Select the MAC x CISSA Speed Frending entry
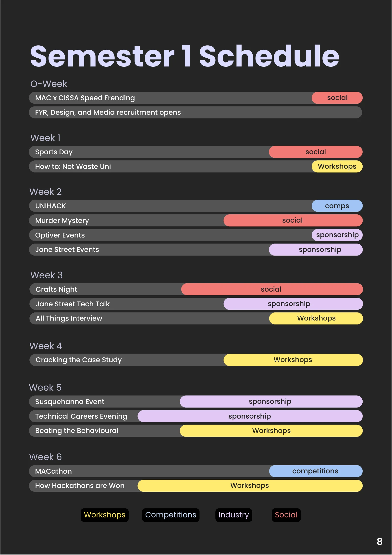 (85, 98)
